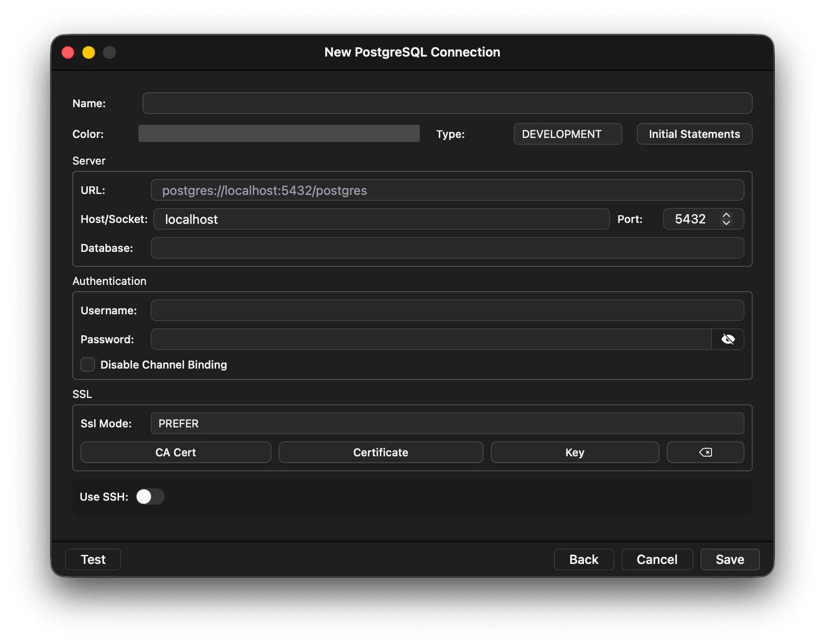Focus the connection Name field
The height and width of the screenshot is (644, 825).
[447, 103]
